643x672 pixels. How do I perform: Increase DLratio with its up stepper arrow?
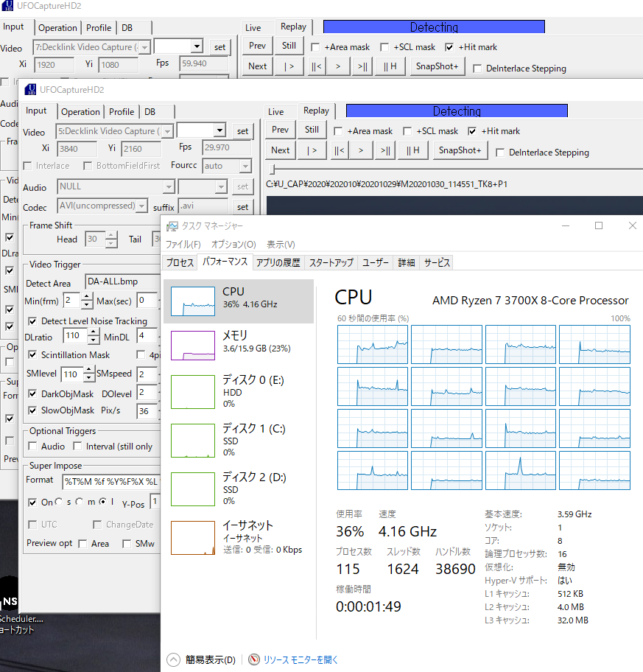[x=94, y=332]
